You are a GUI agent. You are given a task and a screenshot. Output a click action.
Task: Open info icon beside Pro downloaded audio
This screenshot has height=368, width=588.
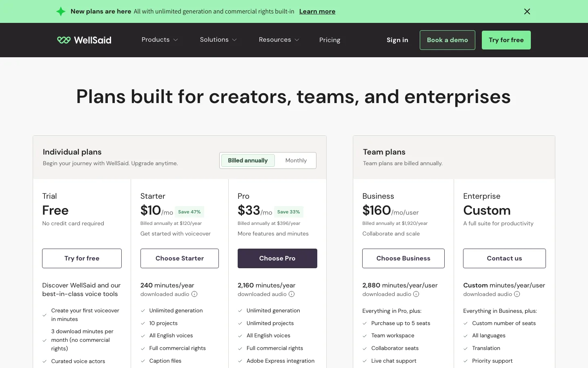292,294
